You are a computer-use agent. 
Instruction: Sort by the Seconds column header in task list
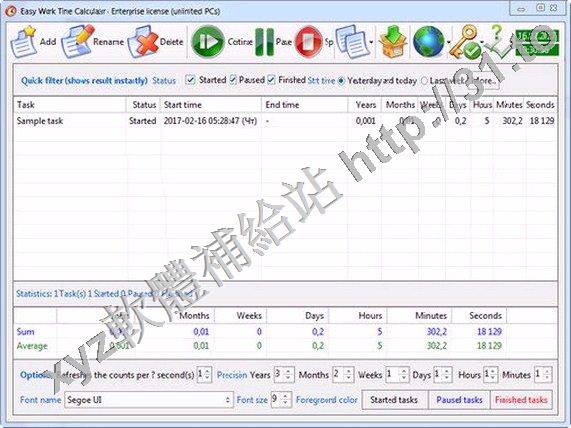540,105
